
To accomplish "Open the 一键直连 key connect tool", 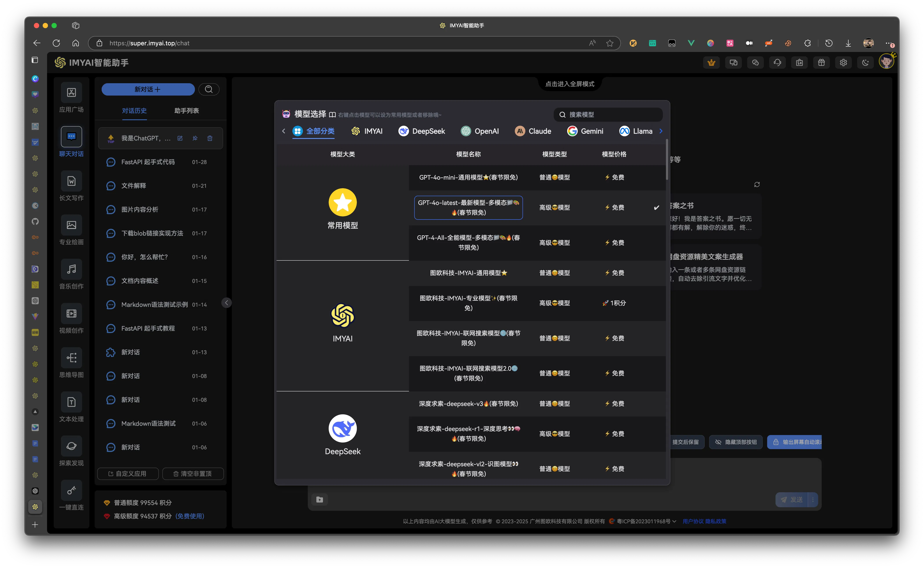I will [x=71, y=490].
